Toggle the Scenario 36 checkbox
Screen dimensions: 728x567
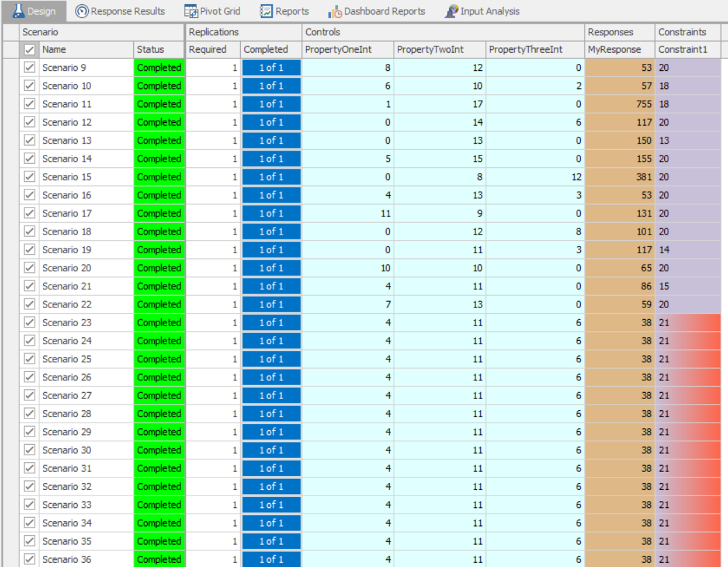click(29, 559)
